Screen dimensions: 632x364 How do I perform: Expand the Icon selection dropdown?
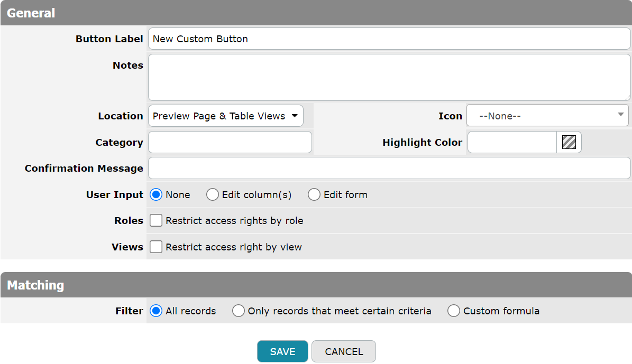click(x=547, y=116)
